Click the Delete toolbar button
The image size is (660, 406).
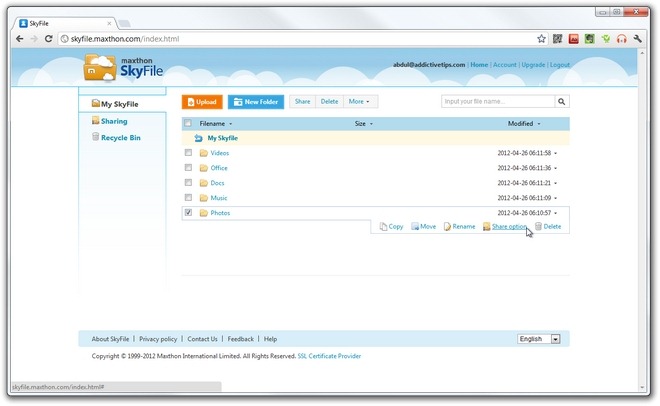(x=329, y=101)
